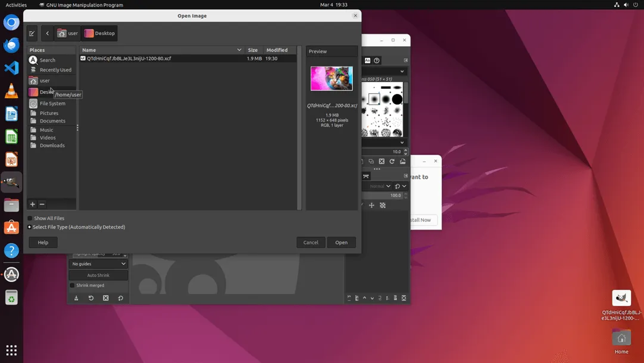This screenshot has height=363, width=644.
Task: Add bookmark with the plus button
Action: [x=32, y=204]
